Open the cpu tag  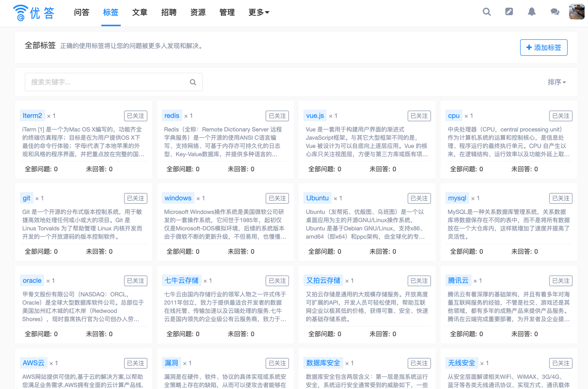pyautogui.click(x=454, y=116)
